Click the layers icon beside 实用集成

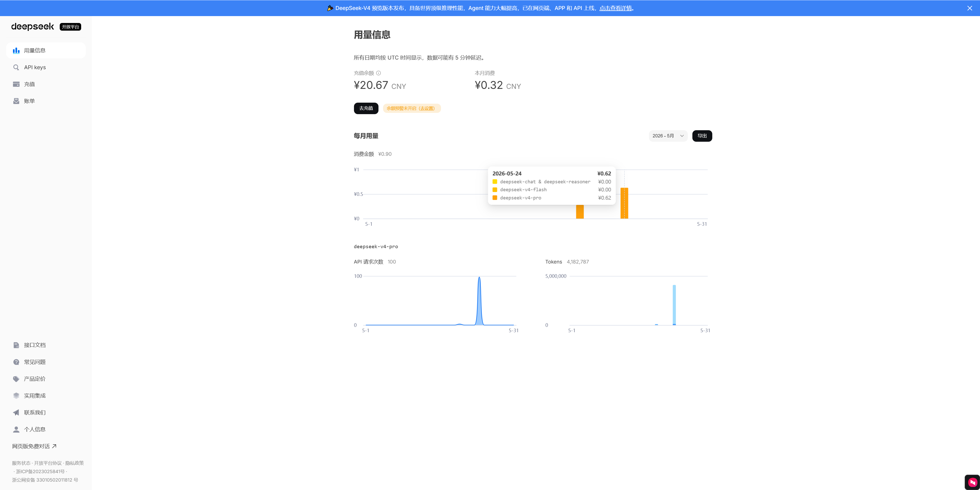coord(16,396)
